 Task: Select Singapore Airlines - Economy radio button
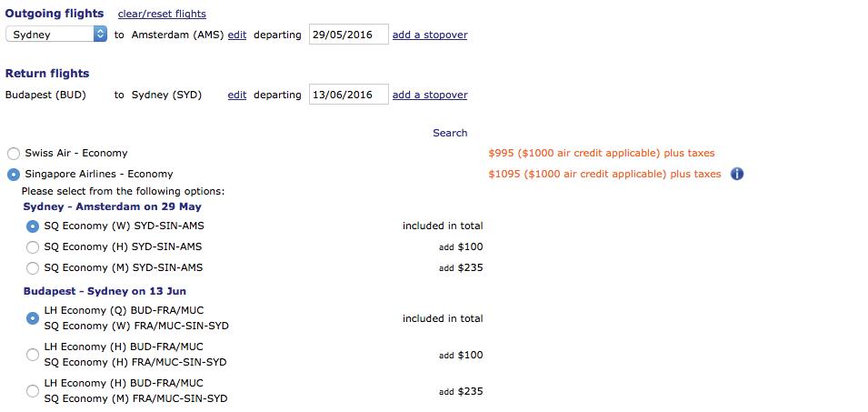pos(14,175)
